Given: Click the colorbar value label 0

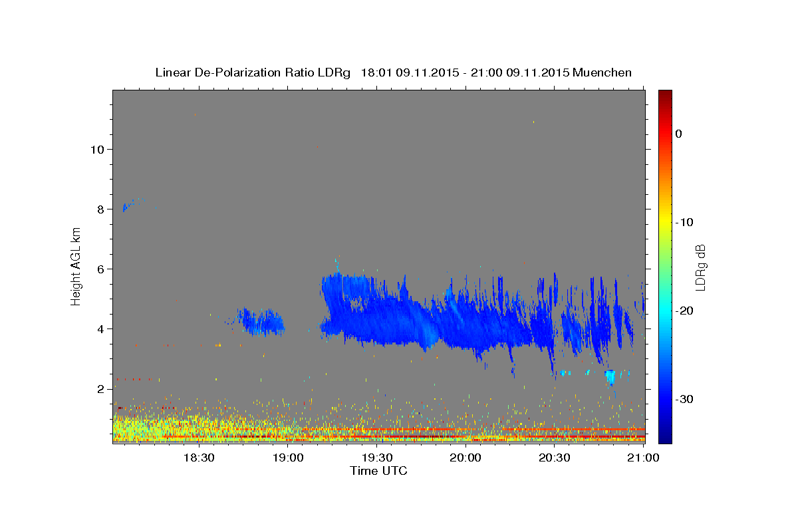Looking at the screenshot, I should 679,134.
